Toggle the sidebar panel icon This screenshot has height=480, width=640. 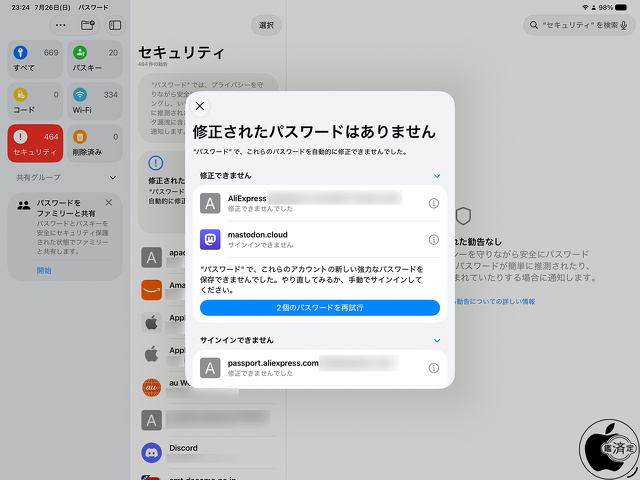[115, 25]
